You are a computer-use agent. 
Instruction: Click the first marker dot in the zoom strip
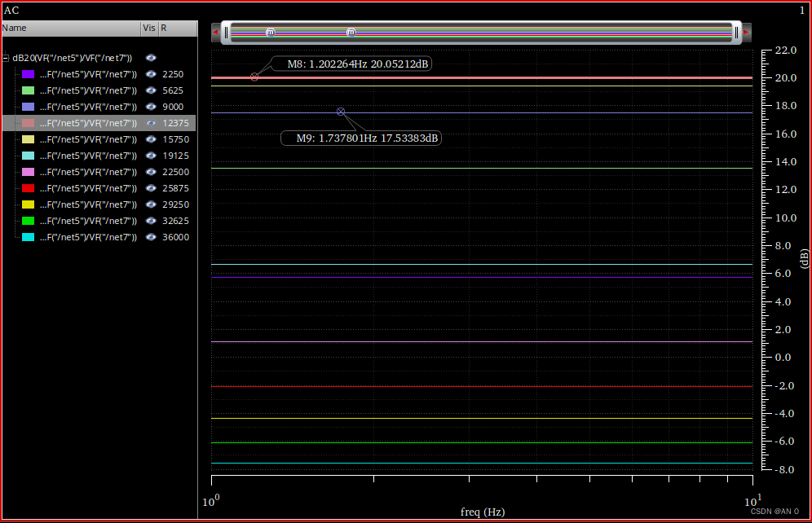[x=271, y=33]
